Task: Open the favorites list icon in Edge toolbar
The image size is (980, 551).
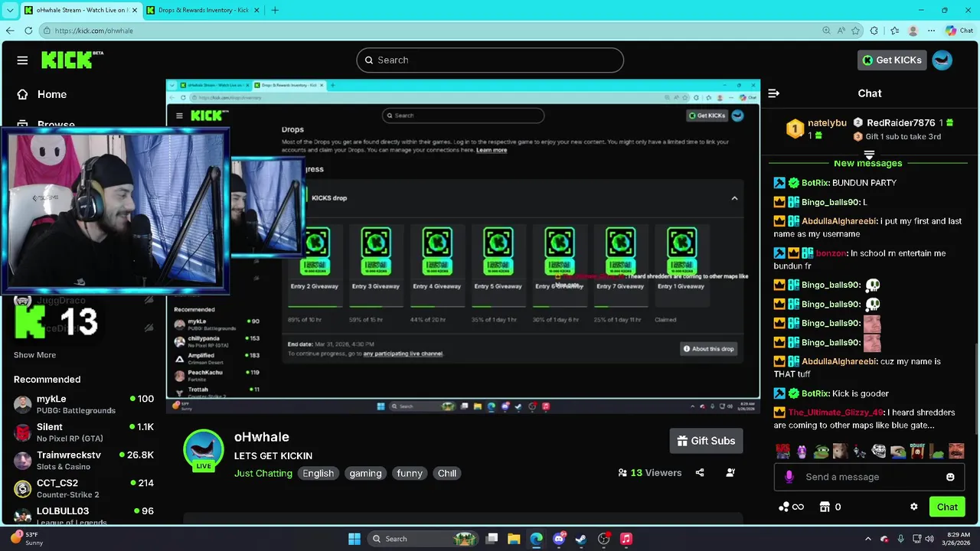Action: click(894, 31)
